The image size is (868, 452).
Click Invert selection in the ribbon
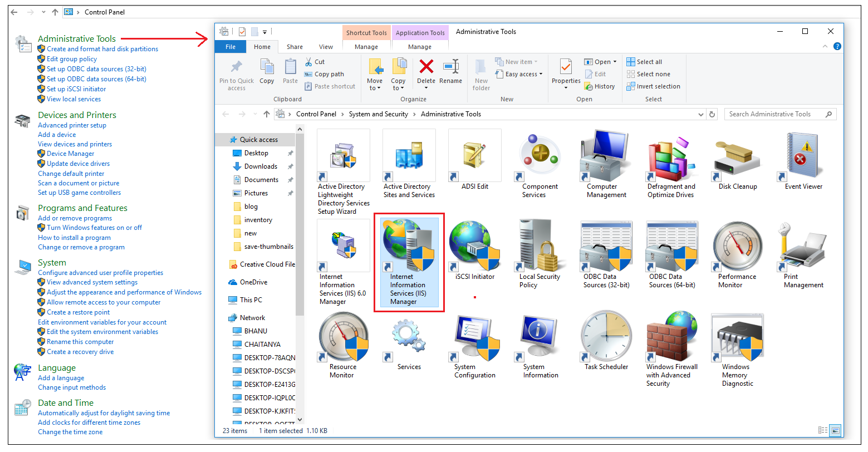[x=653, y=86]
